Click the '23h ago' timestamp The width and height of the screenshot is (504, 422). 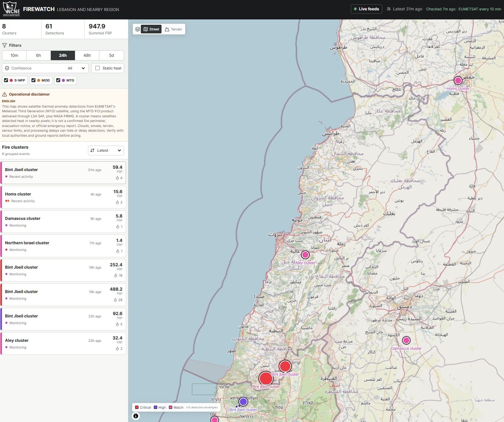tap(95, 341)
